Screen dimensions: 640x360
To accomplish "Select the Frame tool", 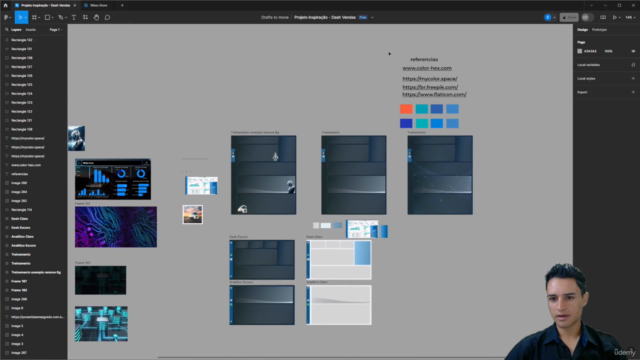I will (x=34, y=18).
